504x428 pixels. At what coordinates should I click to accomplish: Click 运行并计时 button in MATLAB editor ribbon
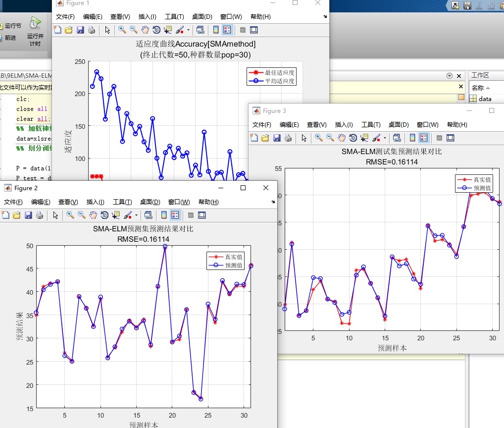35,32
